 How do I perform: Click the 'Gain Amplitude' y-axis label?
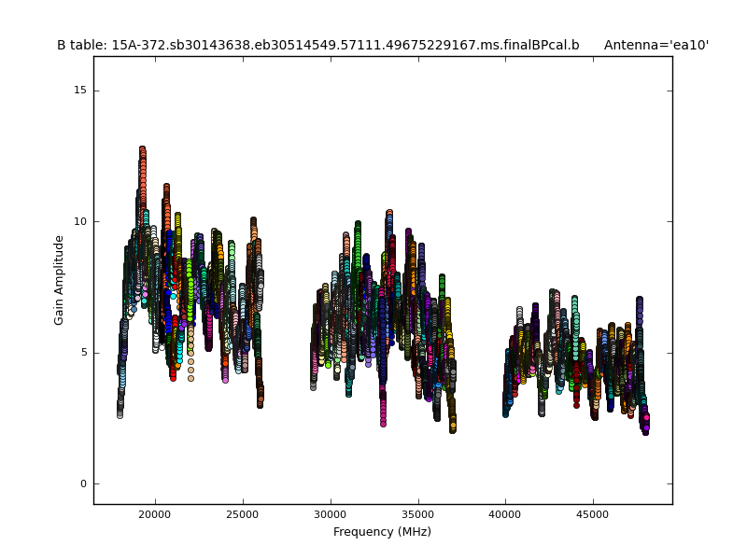pyautogui.click(x=59, y=280)
